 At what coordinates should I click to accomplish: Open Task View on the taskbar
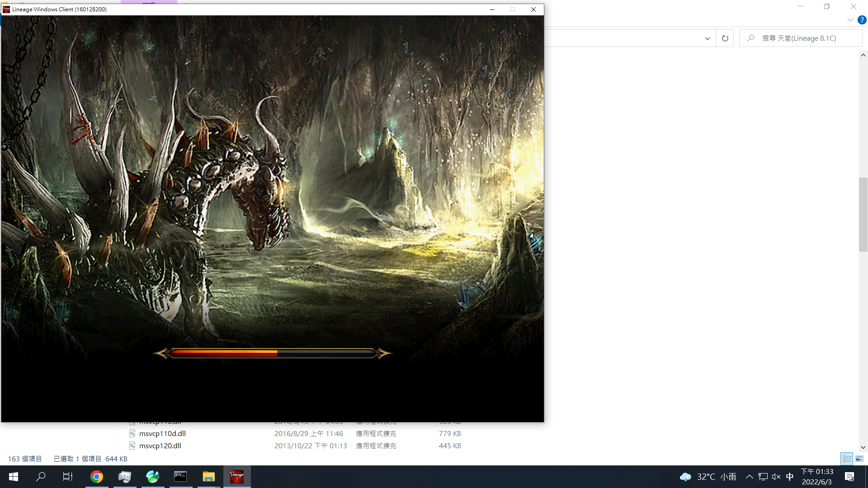pyautogui.click(x=68, y=477)
